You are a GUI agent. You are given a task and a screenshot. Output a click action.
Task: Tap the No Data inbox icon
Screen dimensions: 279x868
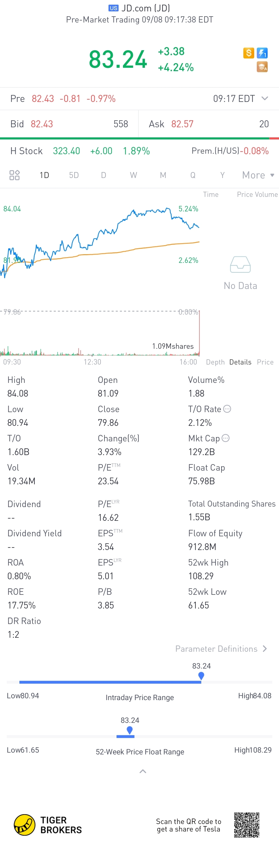pyautogui.click(x=240, y=264)
